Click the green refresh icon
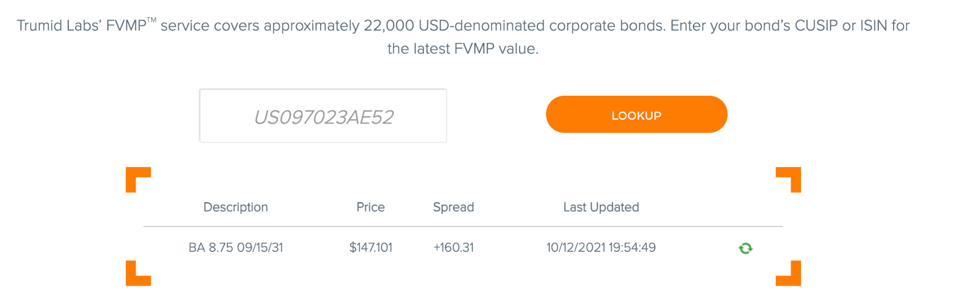The height and width of the screenshot is (303, 980). (x=745, y=248)
